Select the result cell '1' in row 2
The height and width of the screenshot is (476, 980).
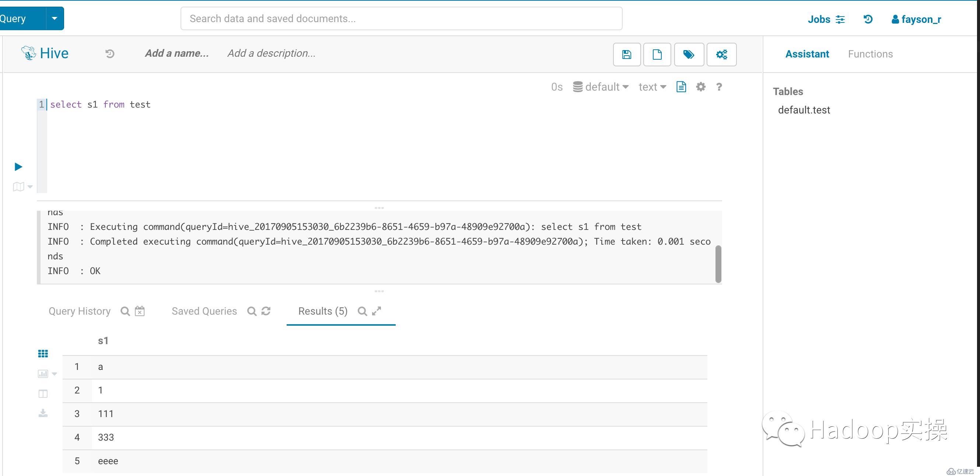[x=399, y=391]
